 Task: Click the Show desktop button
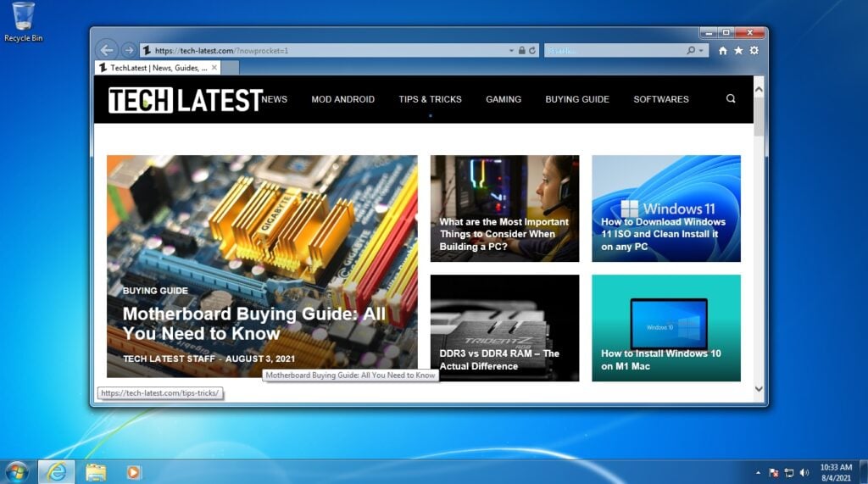click(864, 472)
